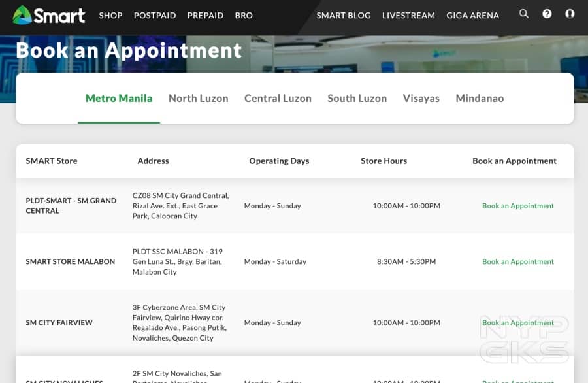Open the SHOP menu
The height and width of the screenshot is (383, 588).
coord(110,16)
